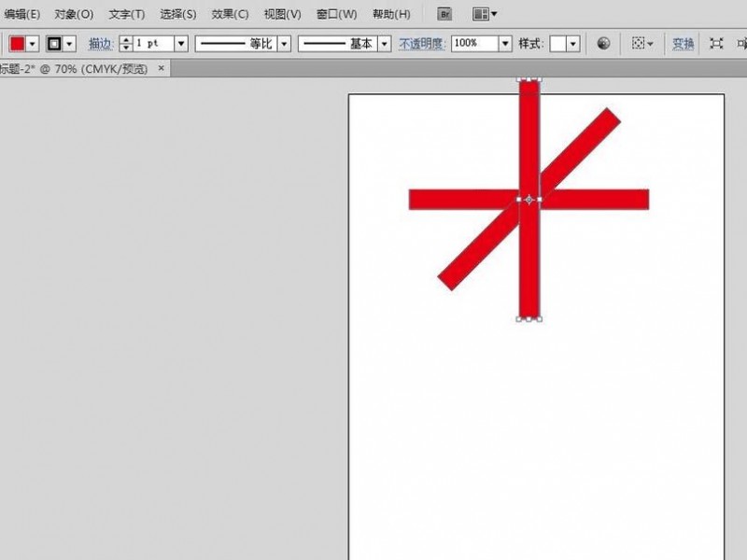Click the red fill color swatch
Image resolution: width=747 pixels, height=560 pixels.
pyautogui.click(x=18, y=44)
